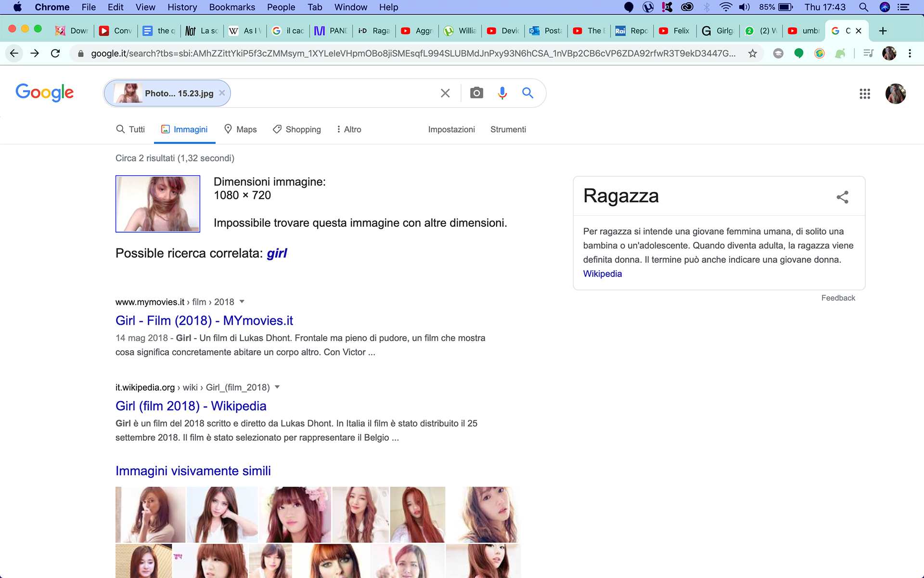Share the Ragazza knowledge panel
The height and width of the screenshot is (578, 924).
(843, 197)
